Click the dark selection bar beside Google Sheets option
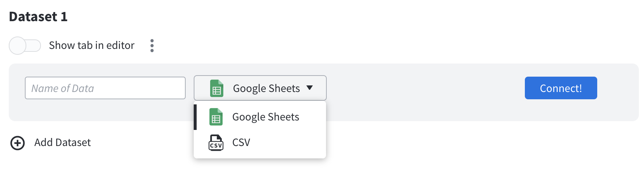 click(x=195, y=117)
